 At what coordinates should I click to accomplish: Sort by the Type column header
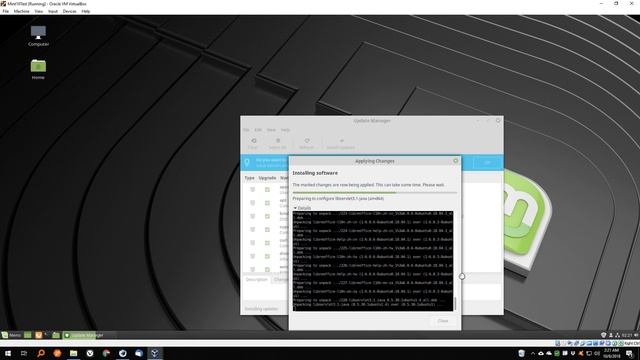[x=249, y=178]
